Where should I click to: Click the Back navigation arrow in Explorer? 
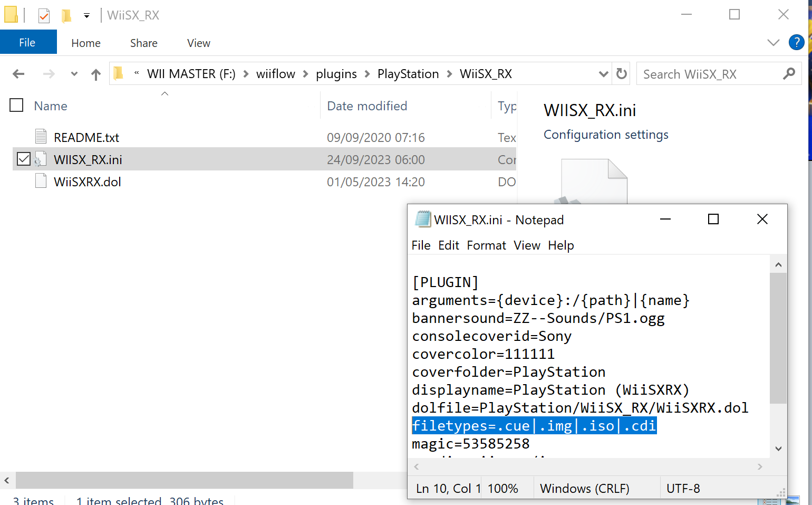click(x=18, y=74)
